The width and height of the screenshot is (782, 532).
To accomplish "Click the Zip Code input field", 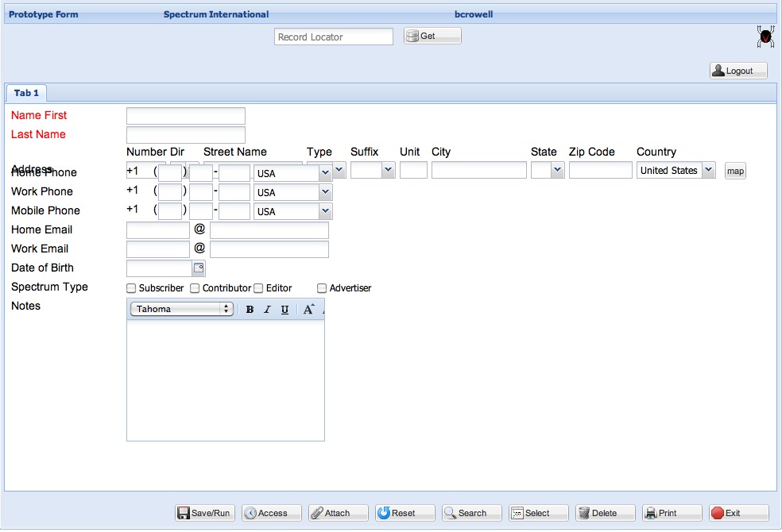I will pyautogui.click(x=601, y=170).
